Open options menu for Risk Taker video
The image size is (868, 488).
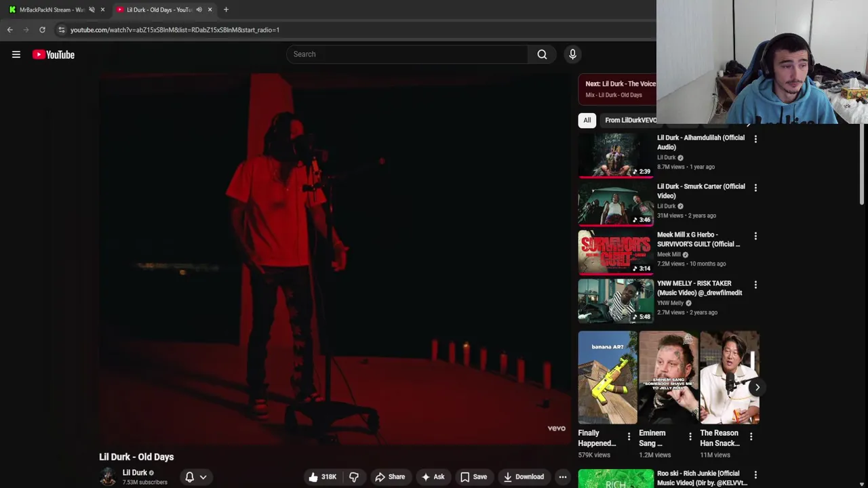click(755, 285)
